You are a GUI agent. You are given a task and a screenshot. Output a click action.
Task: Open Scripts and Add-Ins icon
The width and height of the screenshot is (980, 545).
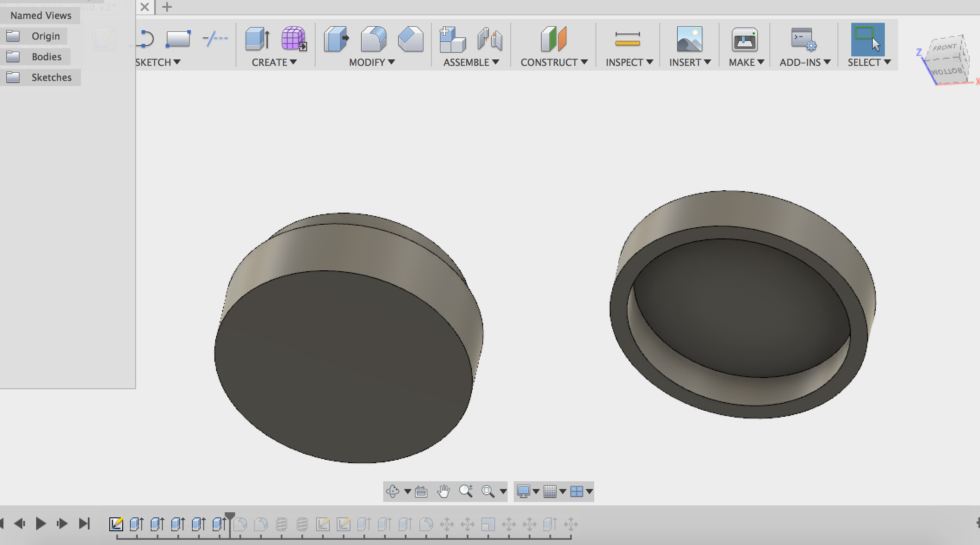[x=803, y=40]
